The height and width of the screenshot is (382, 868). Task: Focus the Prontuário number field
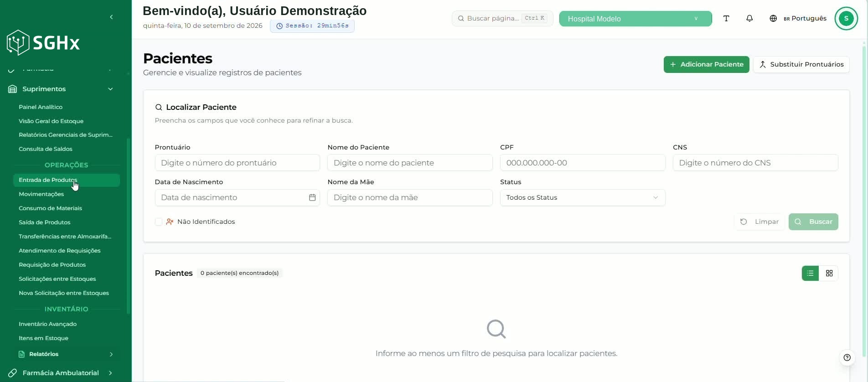[237, 163]
